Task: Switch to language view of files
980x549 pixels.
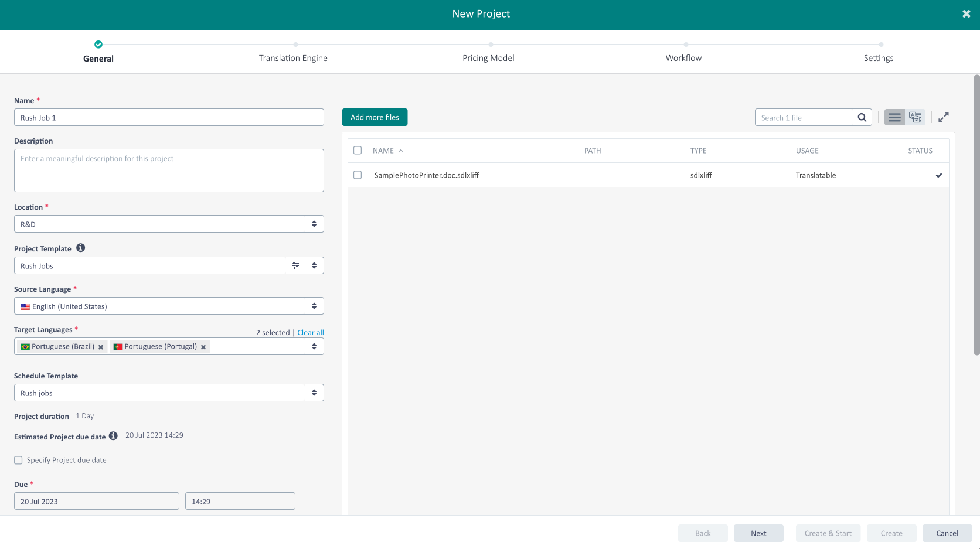Action: click(x=915, y=118)
